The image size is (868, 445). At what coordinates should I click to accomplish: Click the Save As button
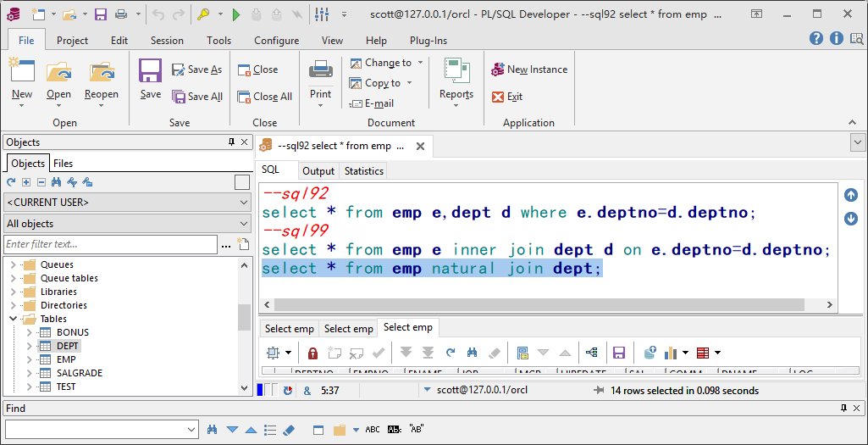point(196,70)
